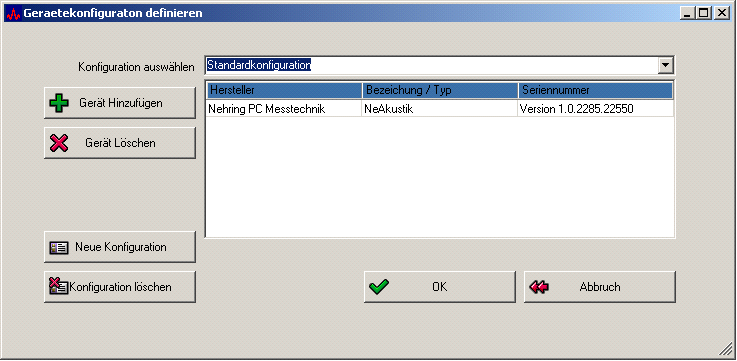Cancel by clicking the Abbruch label
This screenshot has height=361, width=737.
point(600,287)
